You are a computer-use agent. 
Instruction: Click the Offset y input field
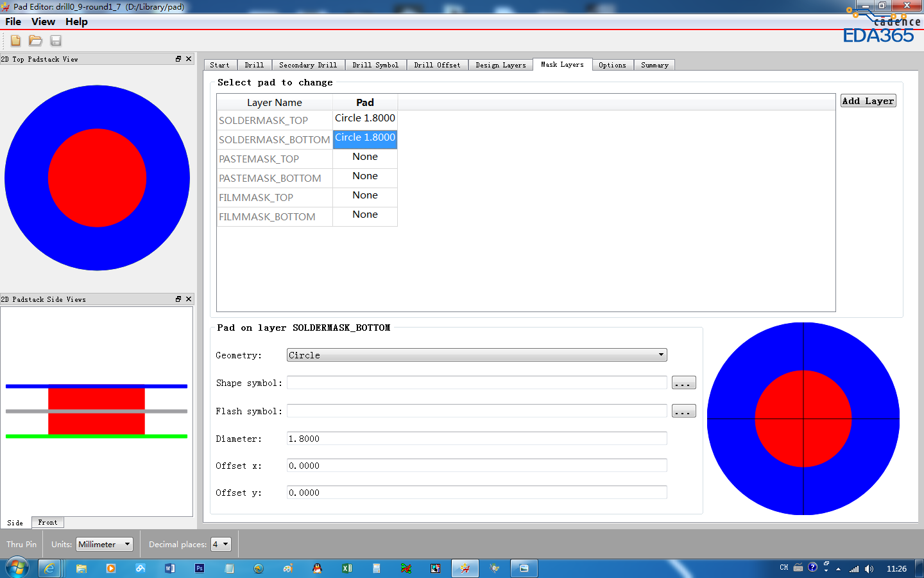tap(477, 493)
